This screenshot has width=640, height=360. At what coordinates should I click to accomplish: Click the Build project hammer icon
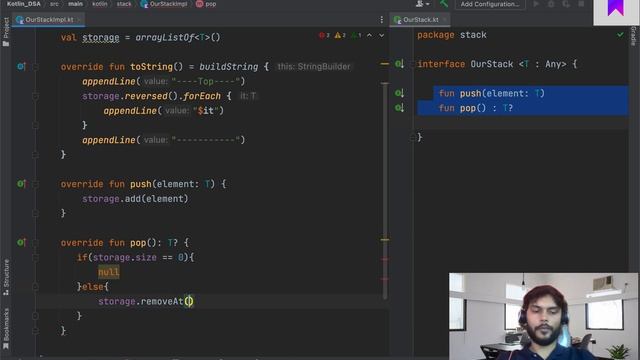[x=444, y=4]
